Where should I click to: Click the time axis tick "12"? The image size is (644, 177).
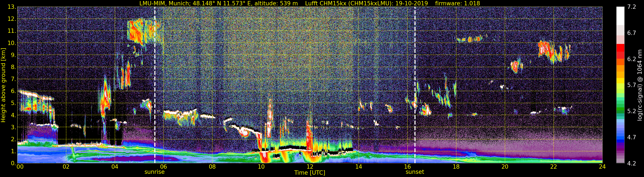tap(310, 167)
